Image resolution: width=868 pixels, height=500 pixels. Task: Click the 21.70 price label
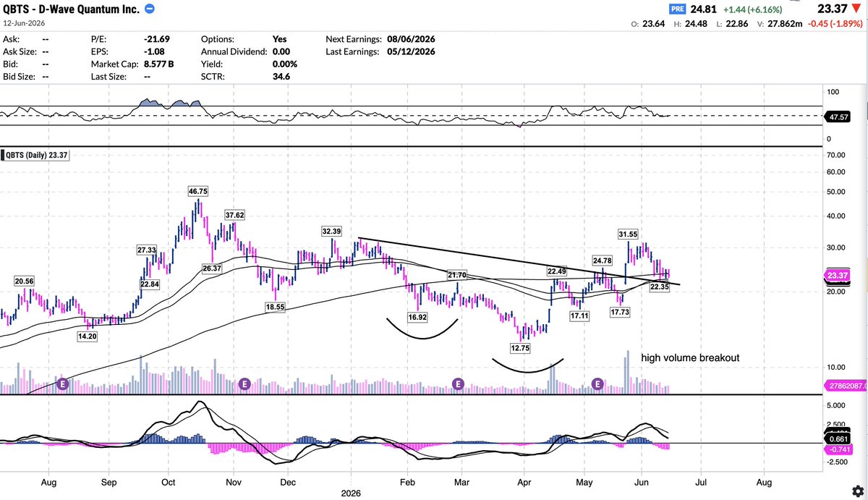[x=457, y=275]
